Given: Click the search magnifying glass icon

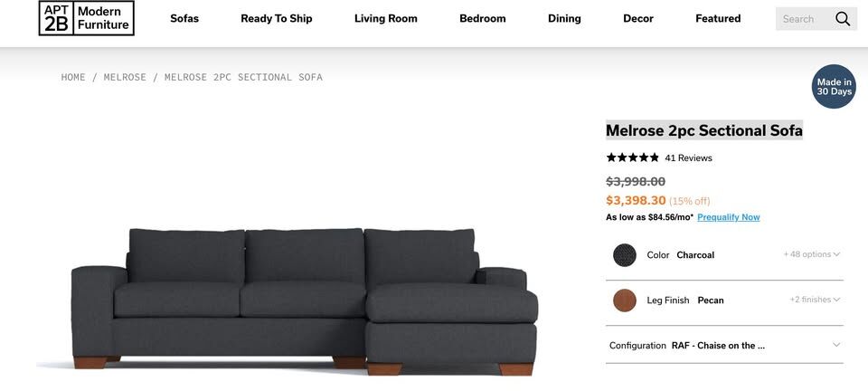Looking at the screenshot, I should click(x=843, y=19).
